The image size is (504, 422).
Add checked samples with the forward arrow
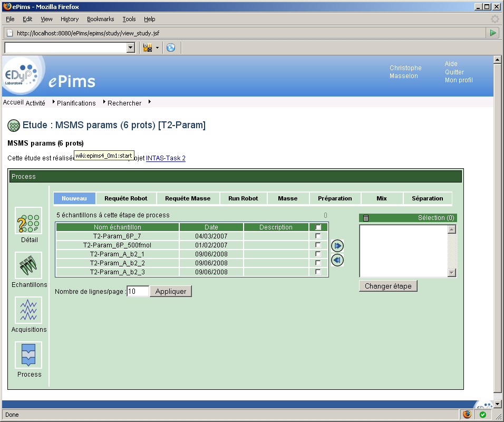tap(337, 246)
